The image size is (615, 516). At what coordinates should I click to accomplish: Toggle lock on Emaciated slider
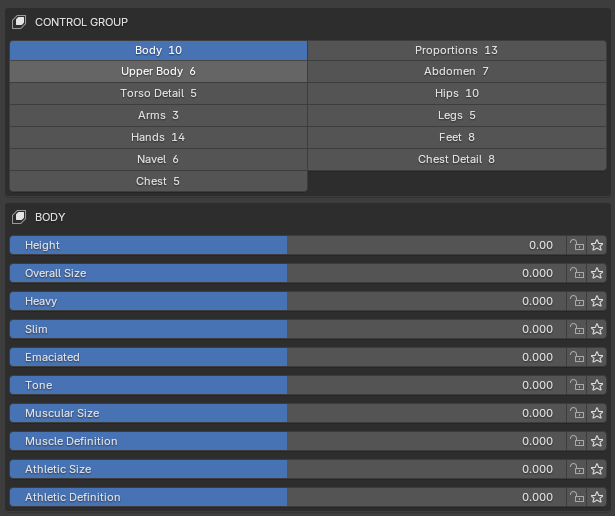577,357
